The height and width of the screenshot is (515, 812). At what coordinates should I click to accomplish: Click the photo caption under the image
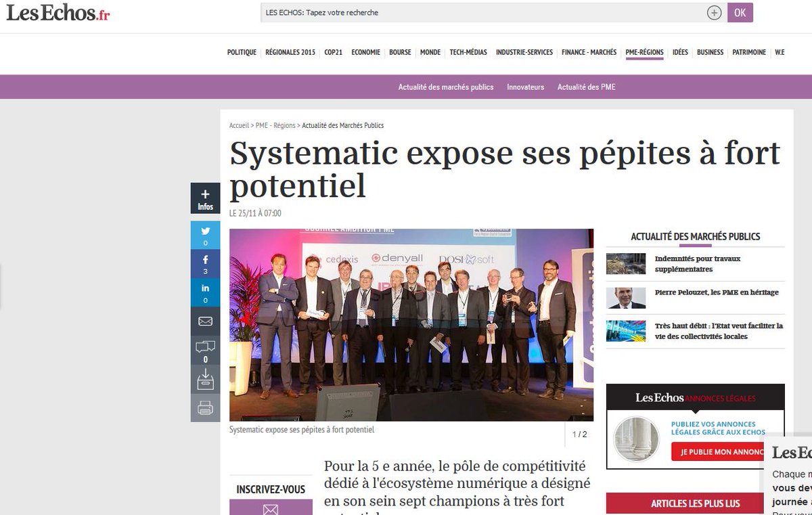click(x=302, y=430)
